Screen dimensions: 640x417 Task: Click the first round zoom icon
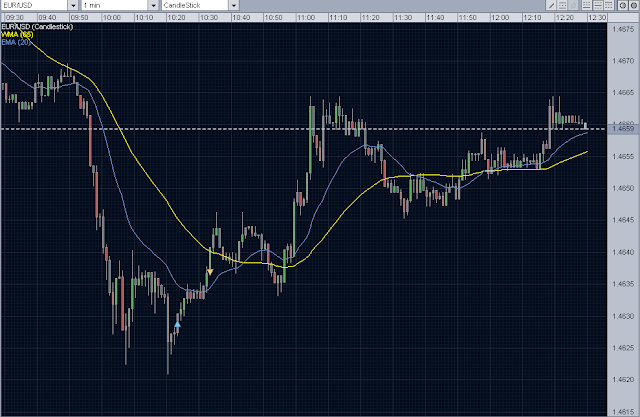[x=623, y=5]
